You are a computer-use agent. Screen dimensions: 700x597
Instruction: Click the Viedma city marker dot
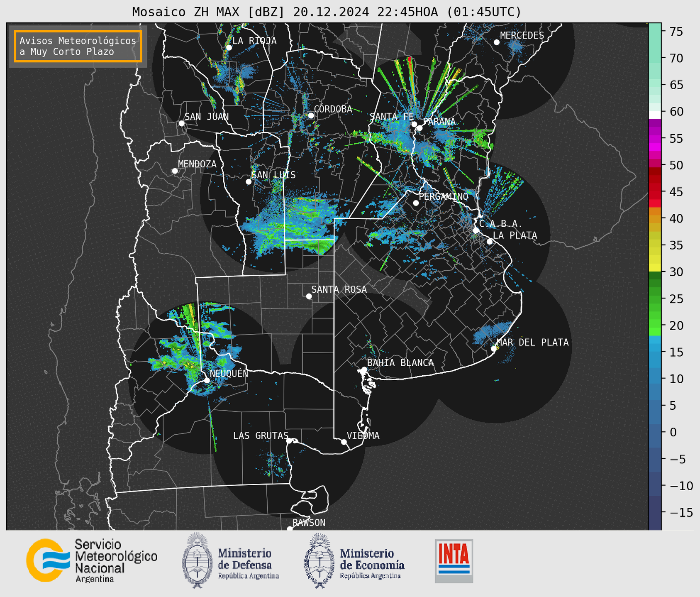click(344, 442)
